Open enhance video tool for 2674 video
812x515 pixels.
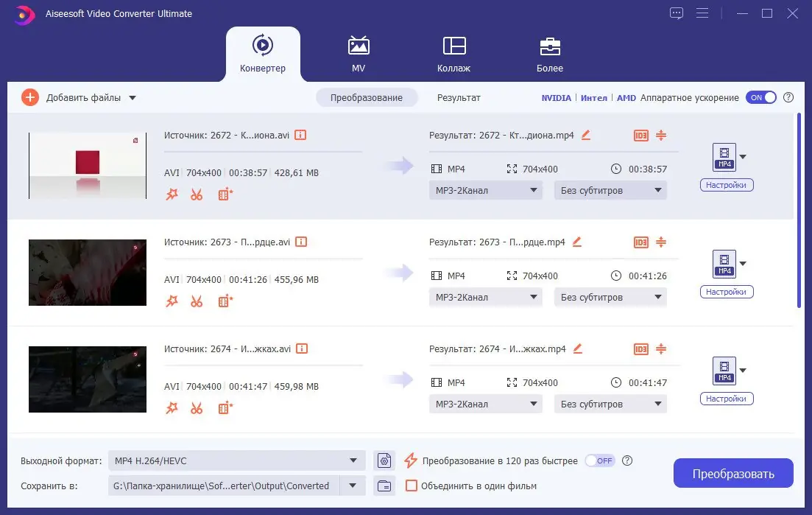click(225, 407)
